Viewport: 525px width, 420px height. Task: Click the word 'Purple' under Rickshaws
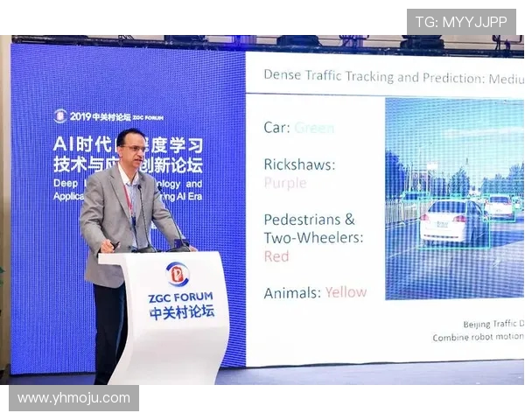coord(285,183)
